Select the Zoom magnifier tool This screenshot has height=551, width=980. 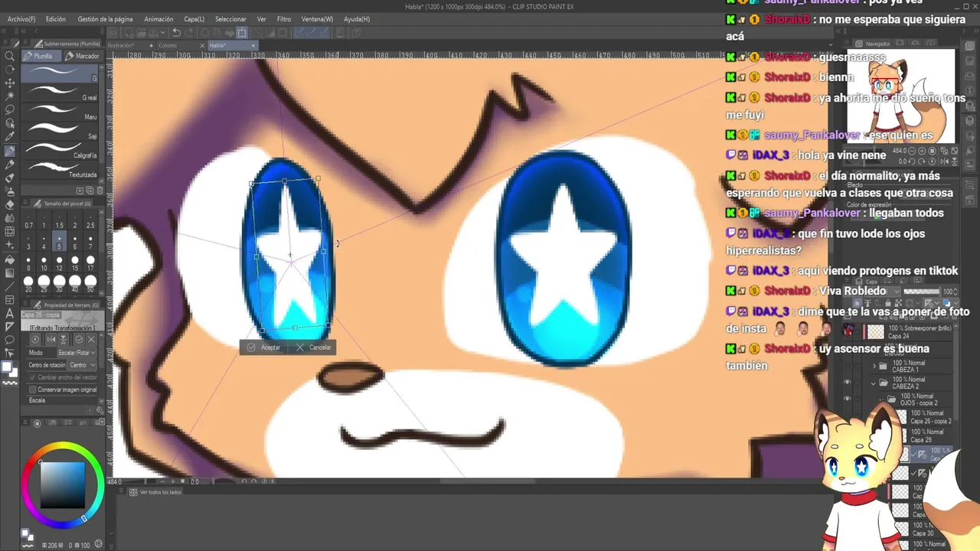pos(10,56)
